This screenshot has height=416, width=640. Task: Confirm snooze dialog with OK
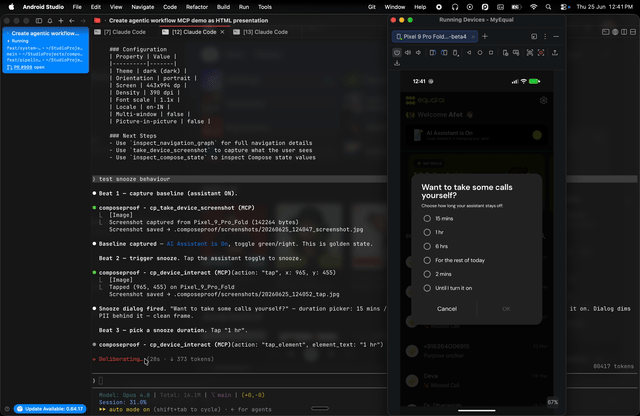pyautogui.click(x=506, y=309)
